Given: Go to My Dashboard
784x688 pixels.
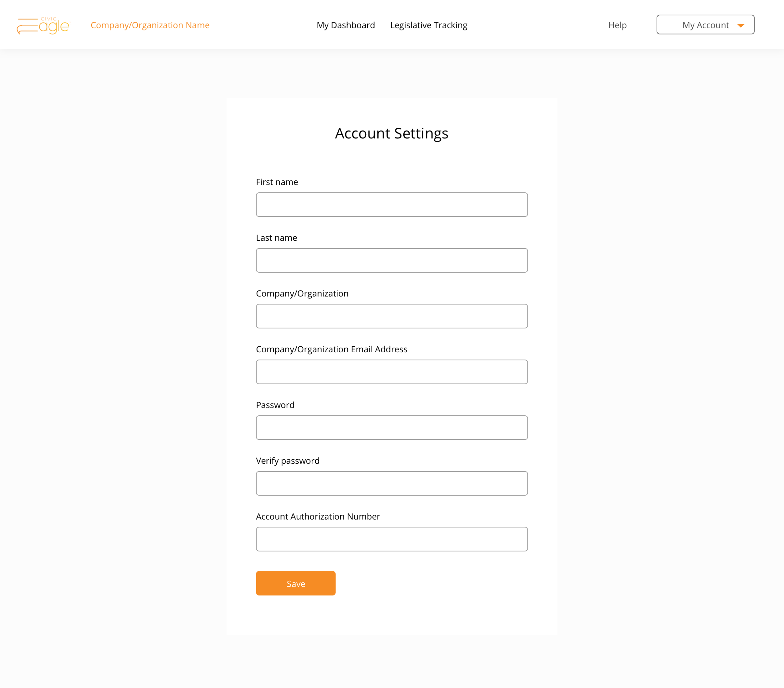Looking at the screenshot, I should pyautogui.click(x=346, y=25).
